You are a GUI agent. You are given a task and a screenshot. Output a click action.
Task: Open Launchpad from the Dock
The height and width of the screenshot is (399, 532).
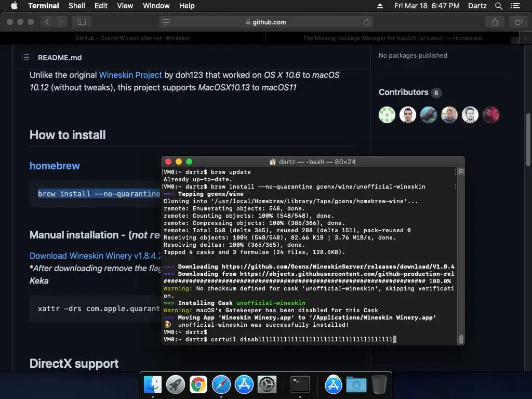[176, 385]
